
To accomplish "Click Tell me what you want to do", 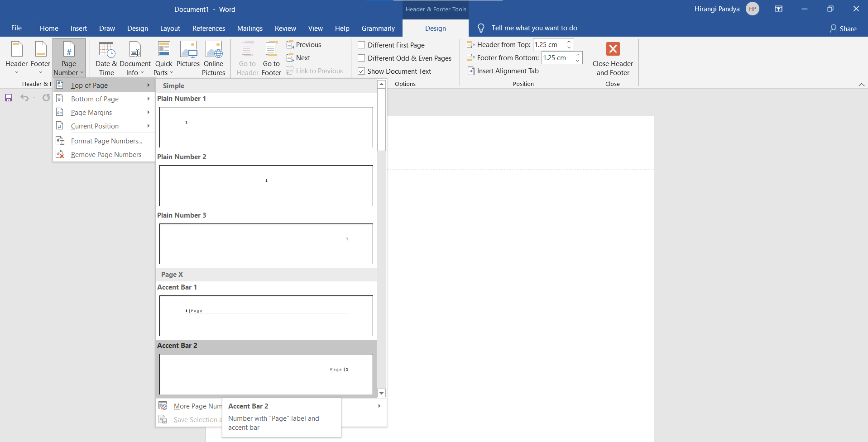I will click(534, 28).
